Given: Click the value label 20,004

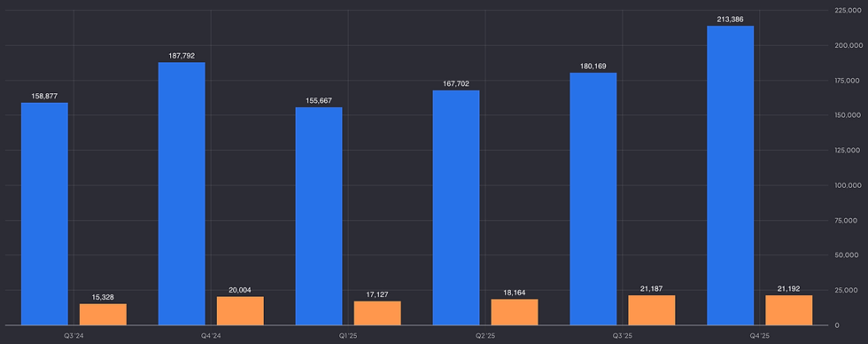Looking at the screenshot, I should click(x=240, y=290).
